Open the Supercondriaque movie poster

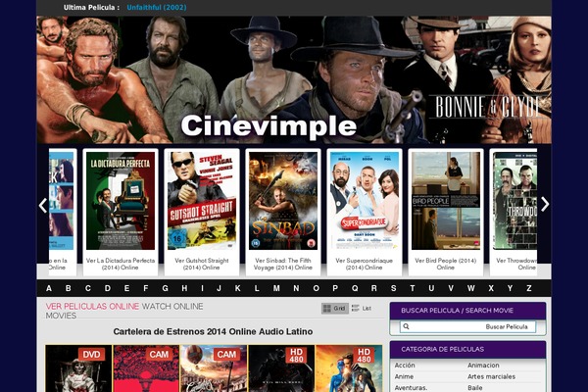click(x=365, y=201)
